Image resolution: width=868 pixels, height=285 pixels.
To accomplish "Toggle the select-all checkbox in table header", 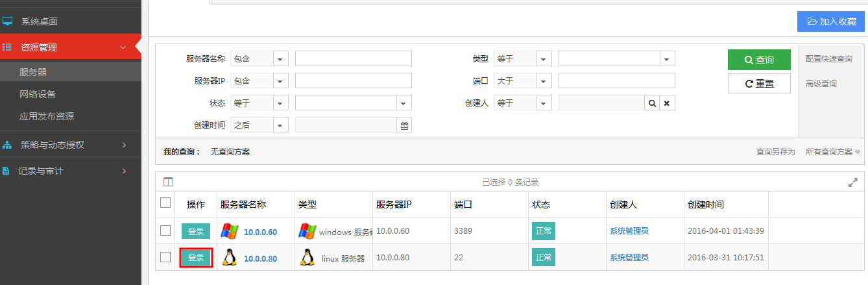I will pyautogui.click(x=165, y=203).
